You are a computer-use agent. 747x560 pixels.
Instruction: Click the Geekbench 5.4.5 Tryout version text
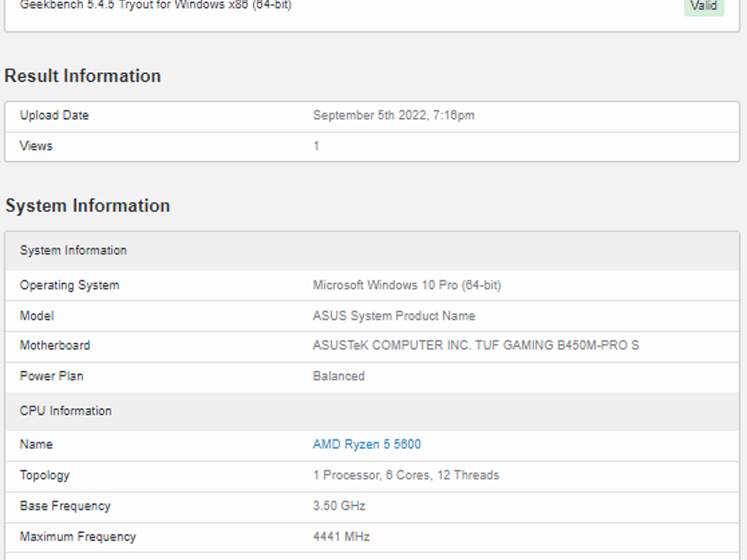click(x=156, y=5)
